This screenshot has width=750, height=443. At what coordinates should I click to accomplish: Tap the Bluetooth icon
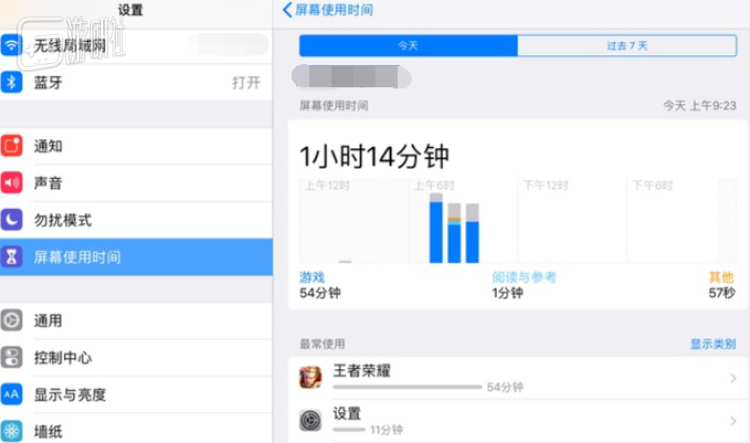click(x=11, y=82)
